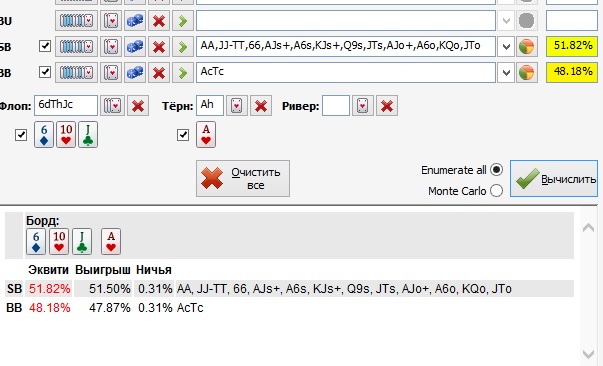Click turn input field Ah
Image resolution: width=603 pixels, height=366 pixels.
coord(210,105)
